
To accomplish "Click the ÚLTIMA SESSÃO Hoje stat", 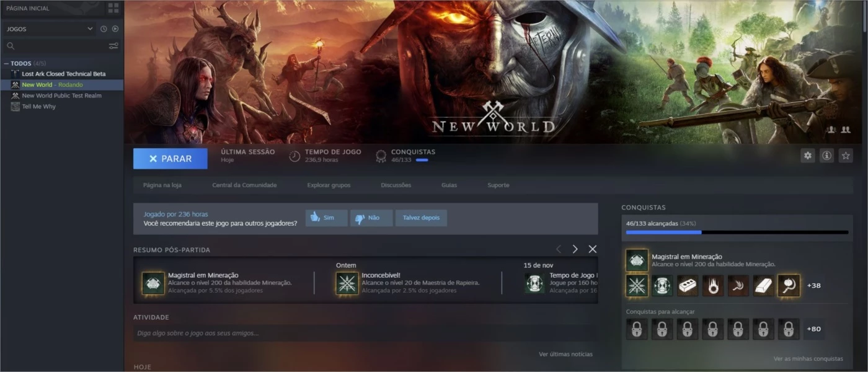I will click(248, 156).
